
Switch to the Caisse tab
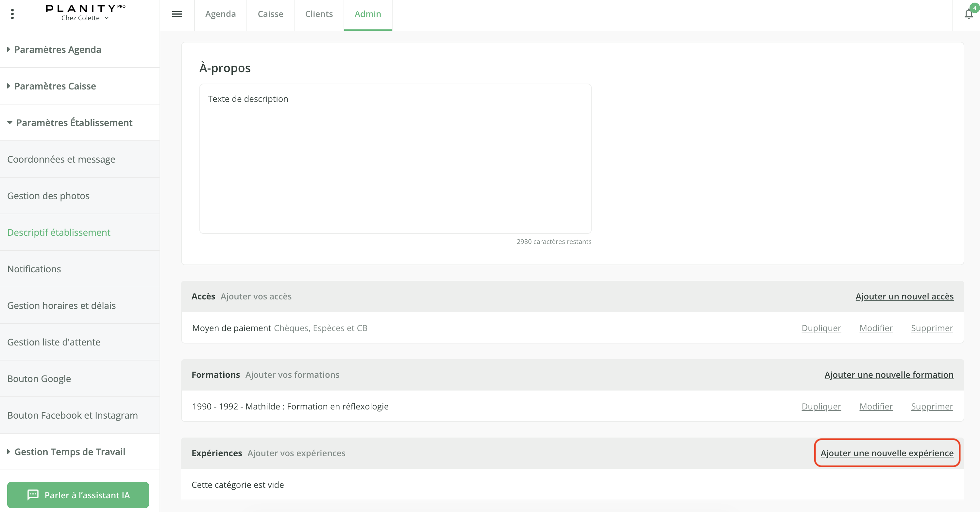point(270,14)
